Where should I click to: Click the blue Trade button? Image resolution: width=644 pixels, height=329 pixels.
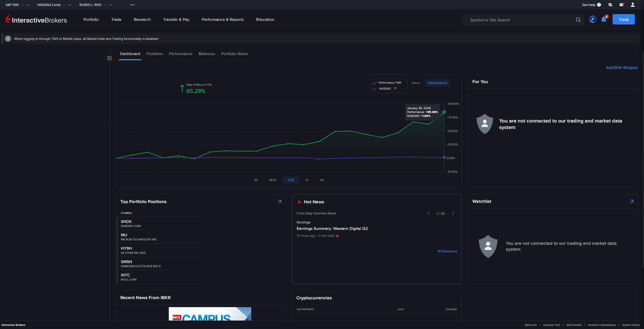[623, 20]
